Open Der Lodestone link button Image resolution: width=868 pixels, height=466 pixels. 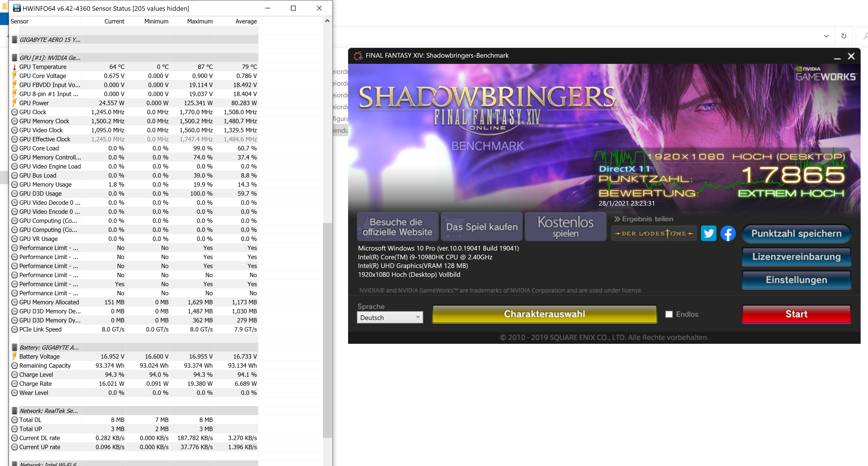pyautogui.click(x=654, y=233)
